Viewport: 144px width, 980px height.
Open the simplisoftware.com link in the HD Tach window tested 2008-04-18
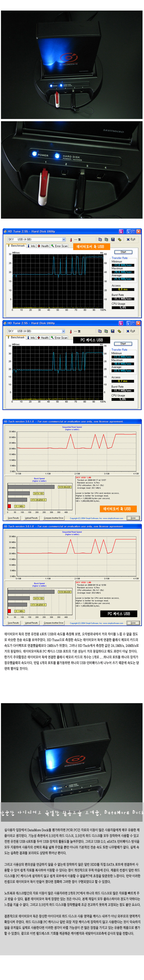tap(113, 623)
